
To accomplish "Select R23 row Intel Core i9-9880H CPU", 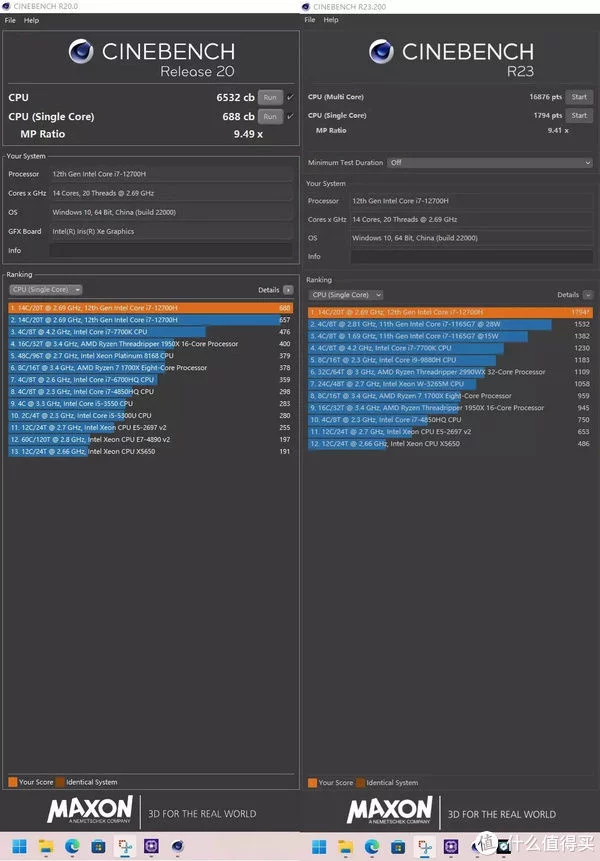I will click(450, 360).
